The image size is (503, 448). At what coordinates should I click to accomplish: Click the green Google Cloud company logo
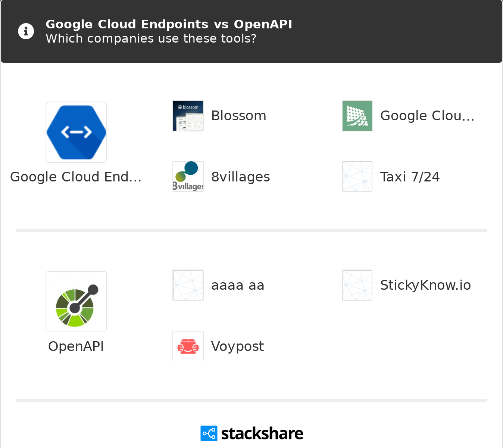(357, 116)
